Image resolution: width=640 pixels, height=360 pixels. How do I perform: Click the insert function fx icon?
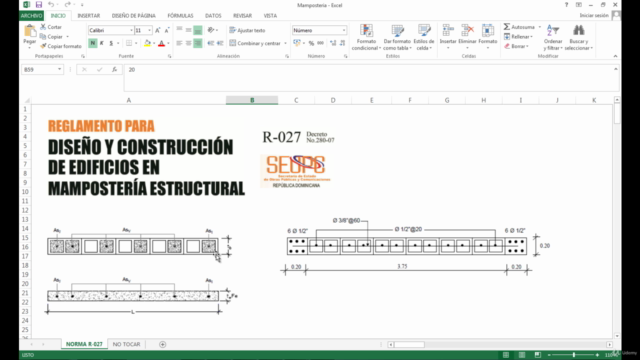click(115, 70)
